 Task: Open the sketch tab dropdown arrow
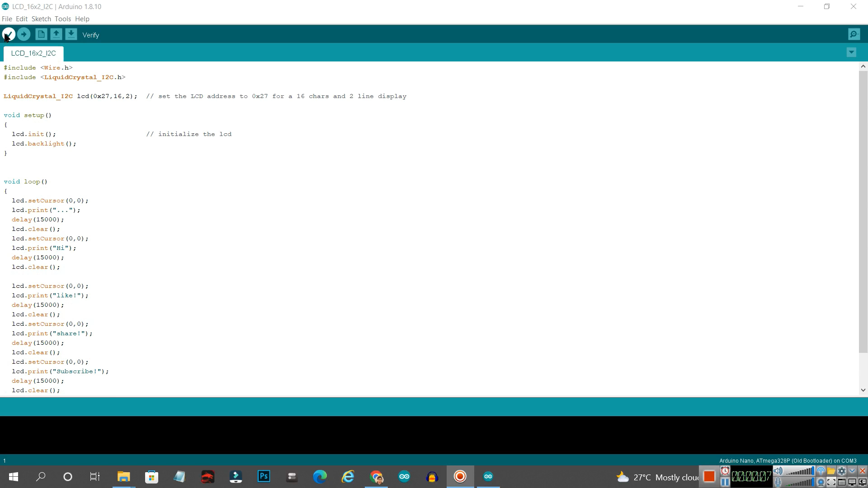tap(851, 52)
